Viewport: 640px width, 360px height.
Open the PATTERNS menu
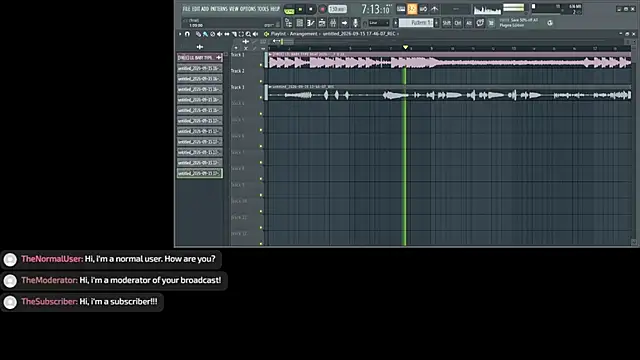[219, 9]
